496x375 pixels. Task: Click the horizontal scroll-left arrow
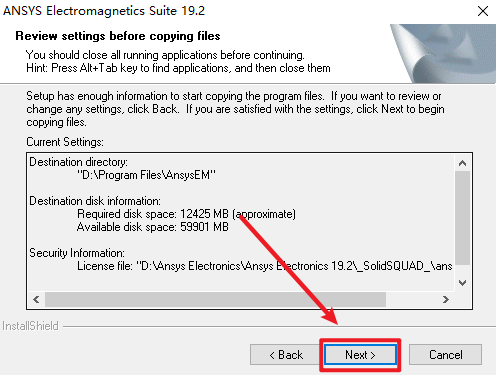pyautogui.click(x=36, y=299)
